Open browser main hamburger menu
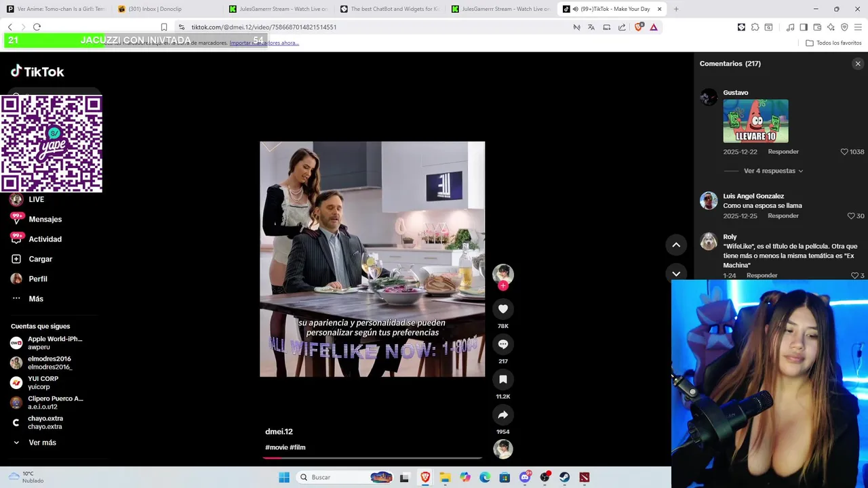The width and height of the screenshot is (868, 488). click(859, 27)
